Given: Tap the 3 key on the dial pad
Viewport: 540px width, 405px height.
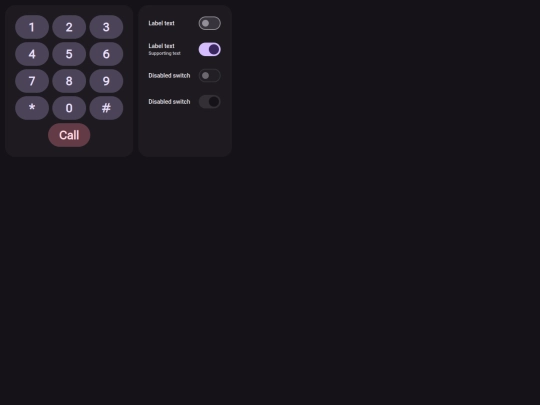Looking at the screenshot, I should (x=106, y=27).
